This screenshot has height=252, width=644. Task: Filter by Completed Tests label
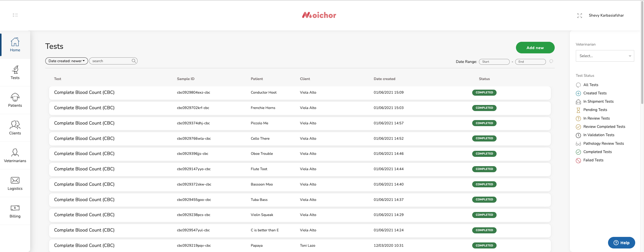pyautogui.click(x=597, y=152)
